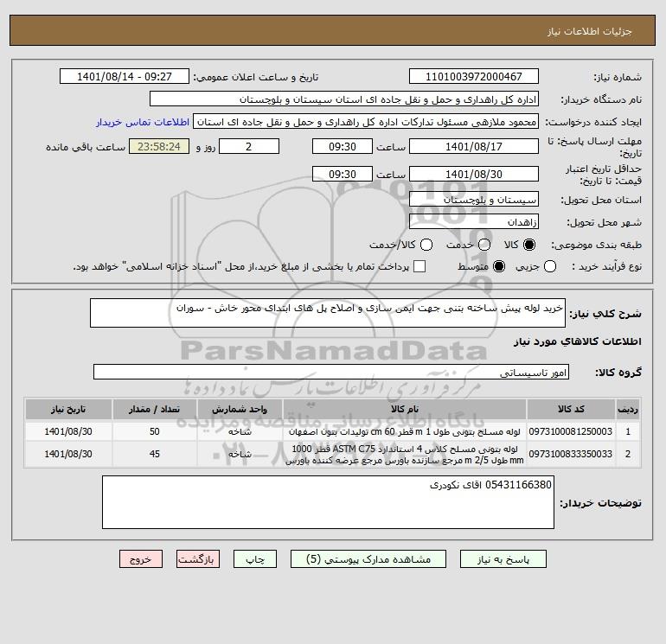666x644 pixels.
Task: Click the نام کالا column header
Action: 405,409
